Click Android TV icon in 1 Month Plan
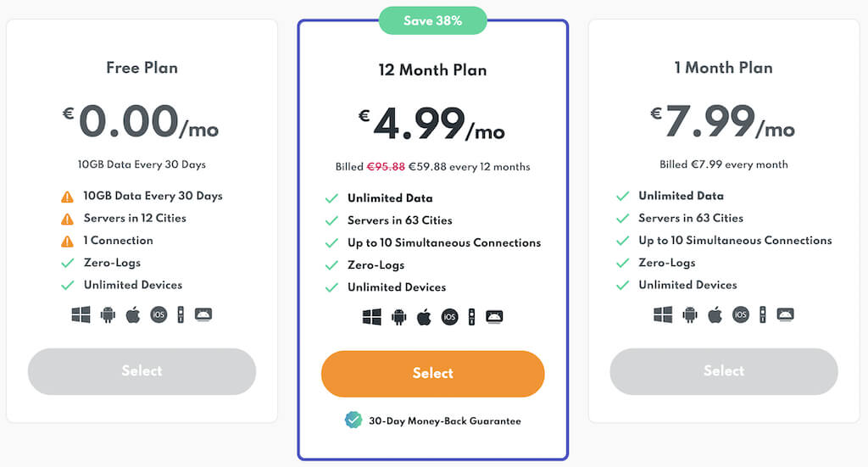 pos(785,315)
